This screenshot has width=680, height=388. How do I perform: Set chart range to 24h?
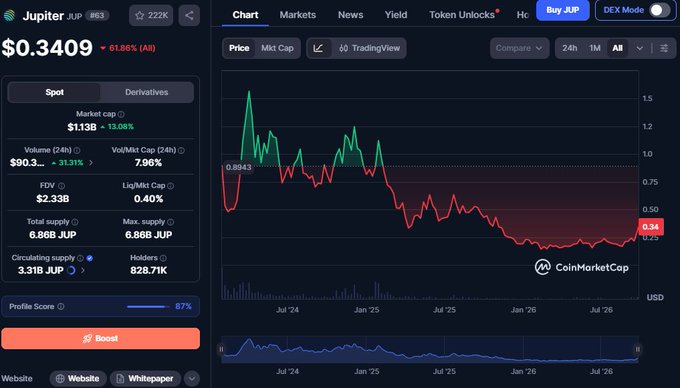click(x=569, y=48)
